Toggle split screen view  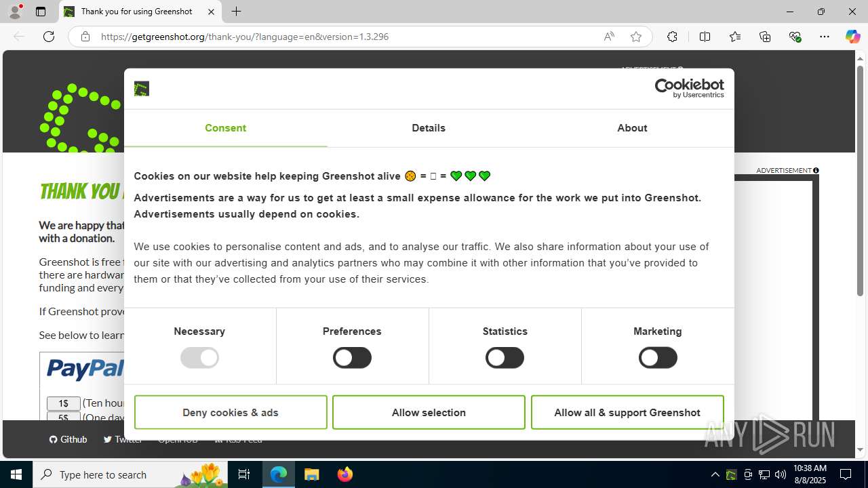pos(705,37)
